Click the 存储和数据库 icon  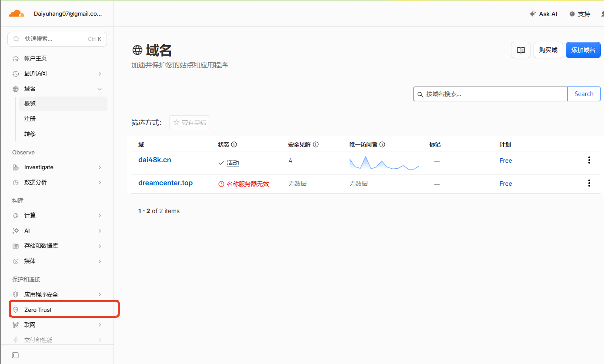(x=16, y=246)
